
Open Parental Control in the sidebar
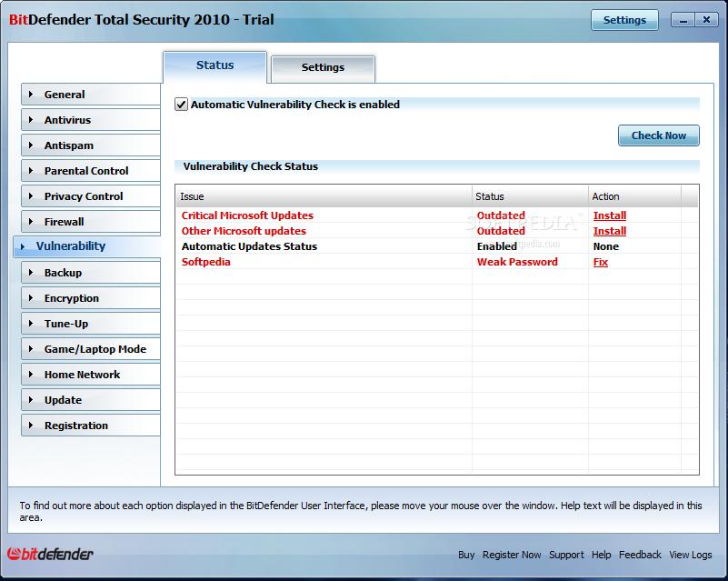pos(86,171)
